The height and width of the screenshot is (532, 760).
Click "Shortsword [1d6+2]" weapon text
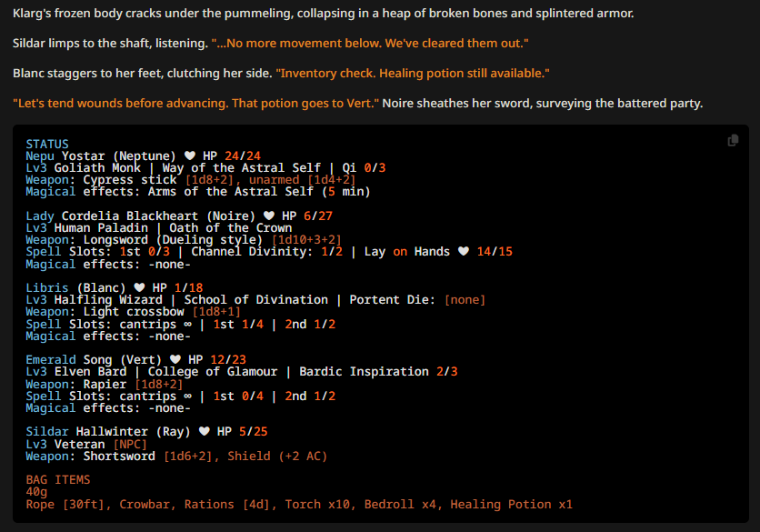148,456
